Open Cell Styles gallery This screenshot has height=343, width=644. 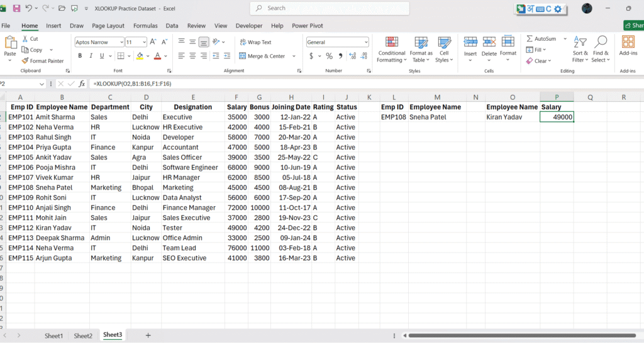click(444, 49)
